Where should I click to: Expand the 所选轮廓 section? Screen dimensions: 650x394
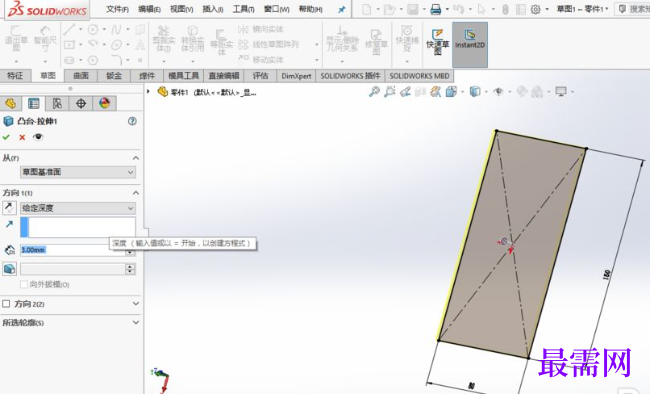136,322
